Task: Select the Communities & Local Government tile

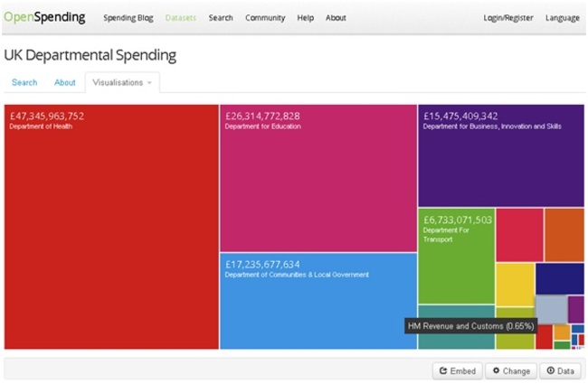Action: pyautogui.click(x=318, y=301)
